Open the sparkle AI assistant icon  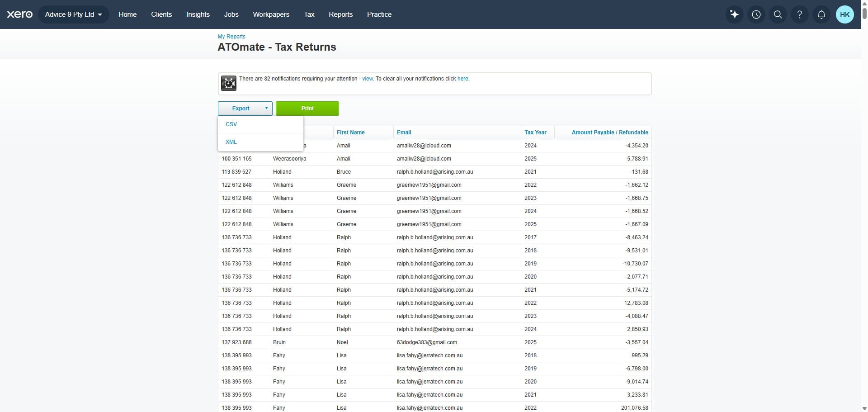735,14
